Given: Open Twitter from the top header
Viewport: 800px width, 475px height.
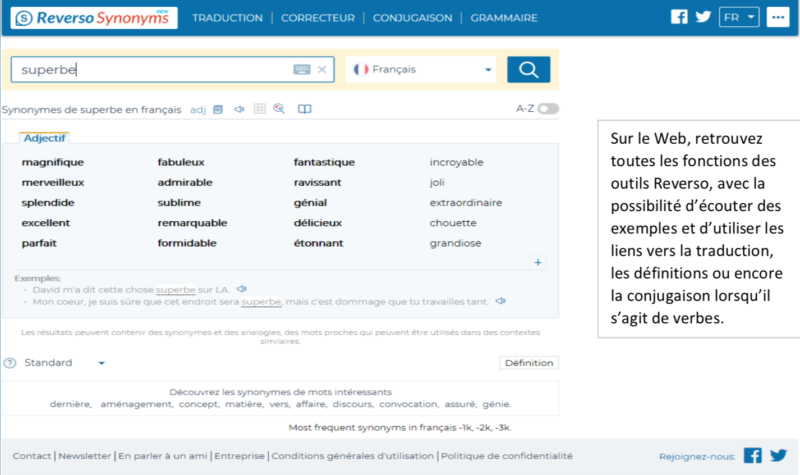Looking at the screenshot, I should 703,17.
